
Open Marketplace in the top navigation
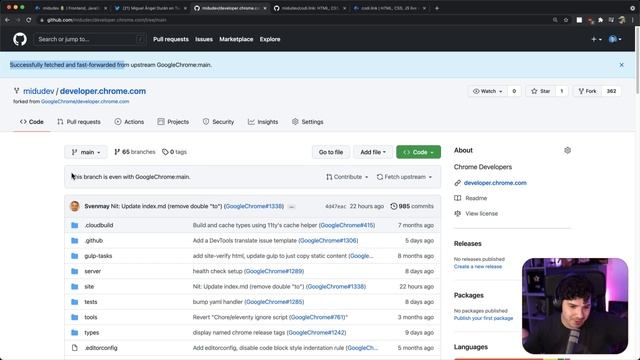[x=236, y=39]
